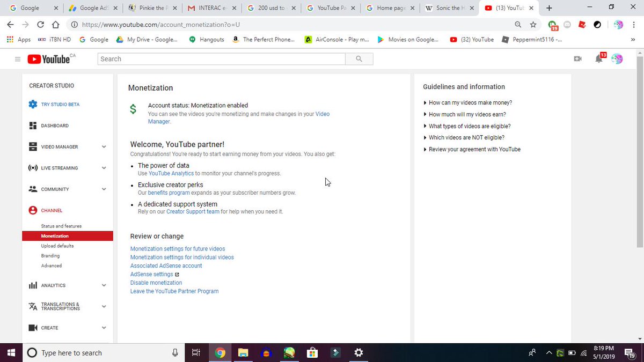
Task: Open Apps bookmarks shortcut
Action: click(x=19, y=39)
